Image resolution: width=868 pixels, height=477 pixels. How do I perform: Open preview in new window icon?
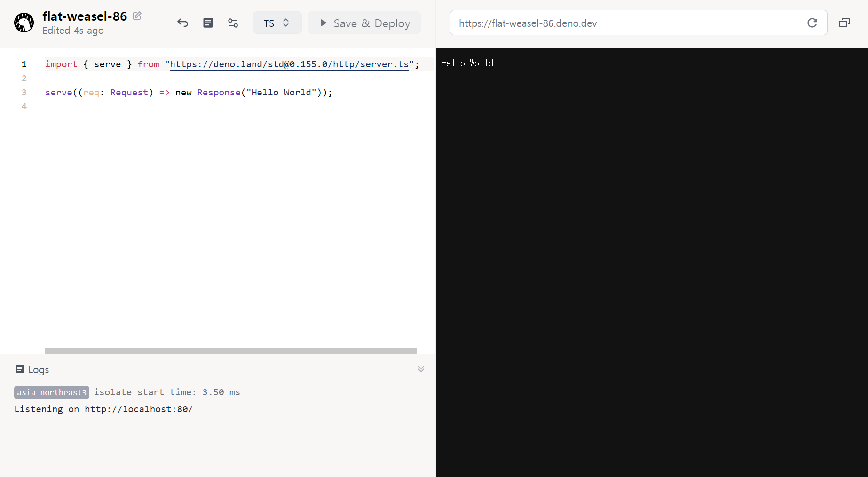point(844,23)
